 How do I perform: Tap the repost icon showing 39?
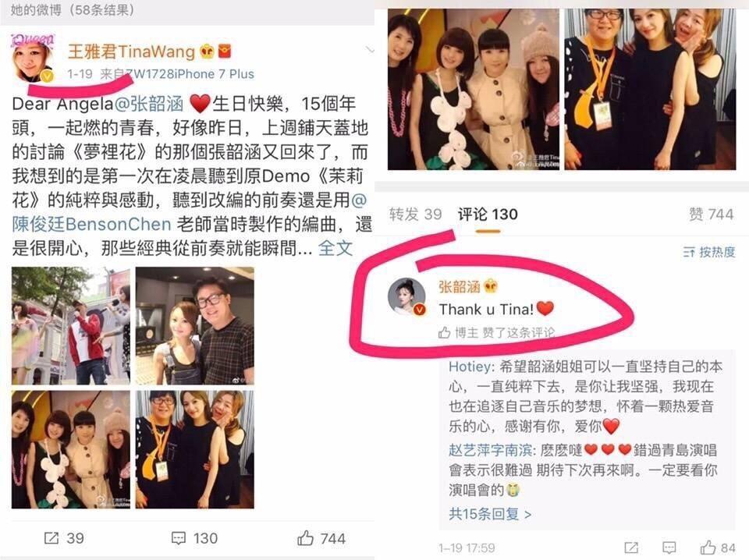coord(63,538)
